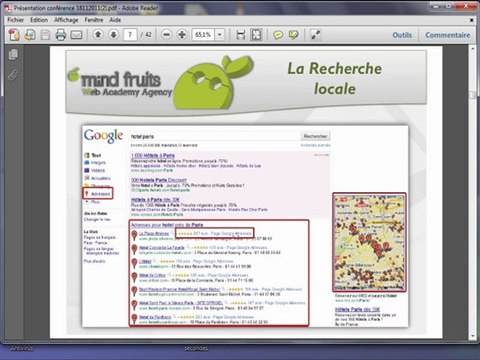Open the Edition menu
This screenshot has height=360, width=480.
pos(39,20)
